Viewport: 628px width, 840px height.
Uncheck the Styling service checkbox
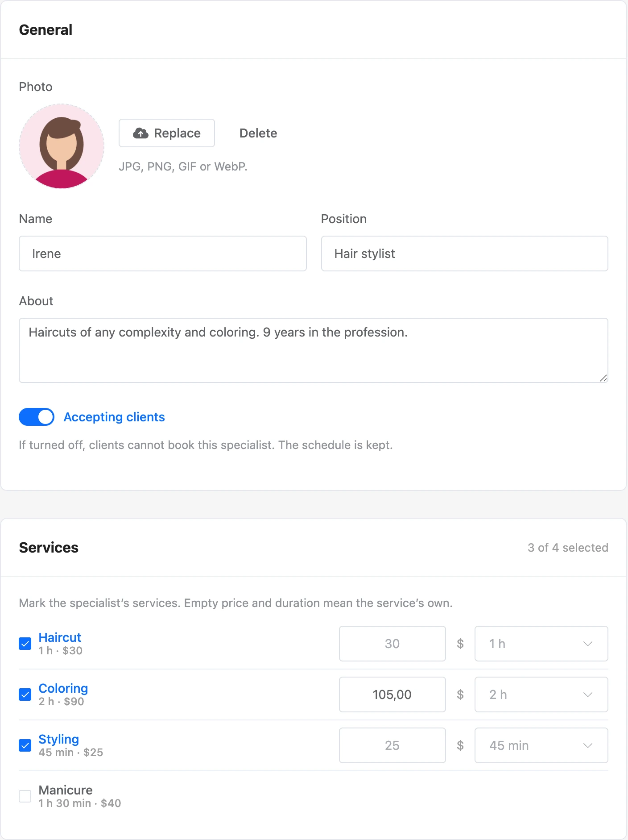tap(25, 745)
